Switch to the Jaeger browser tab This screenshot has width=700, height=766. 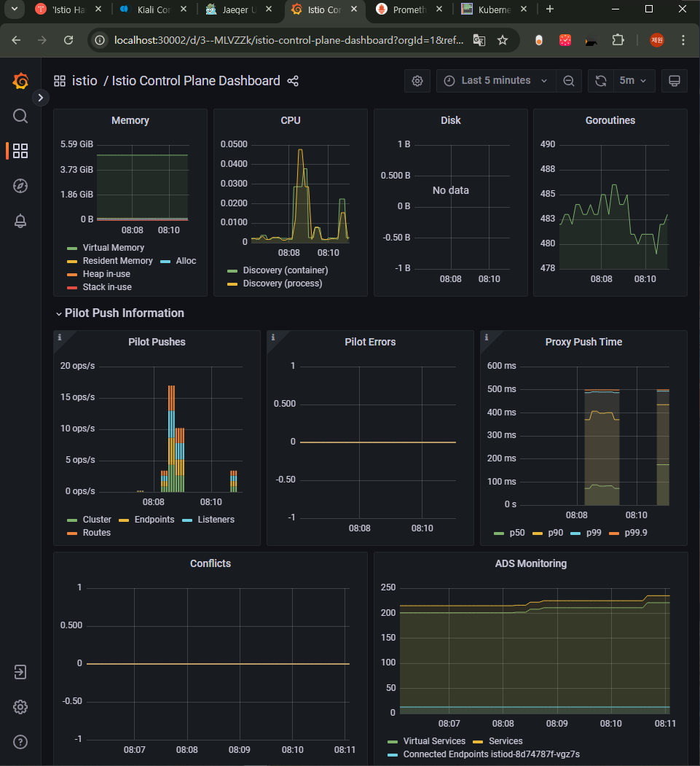237,9
